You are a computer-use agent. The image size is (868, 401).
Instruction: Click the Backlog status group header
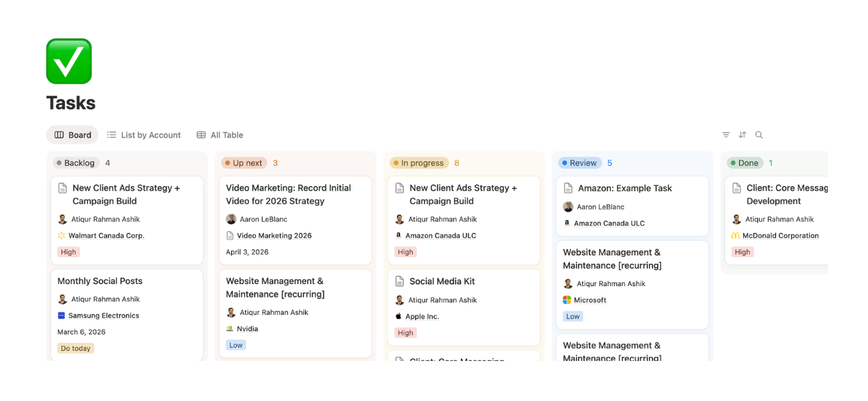[76, 163]
